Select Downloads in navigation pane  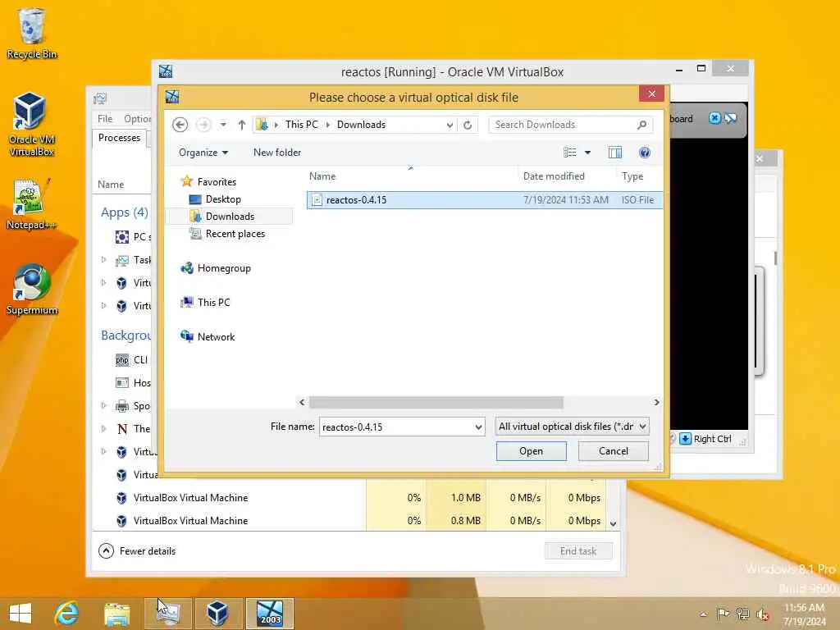(x=230, y=217)
